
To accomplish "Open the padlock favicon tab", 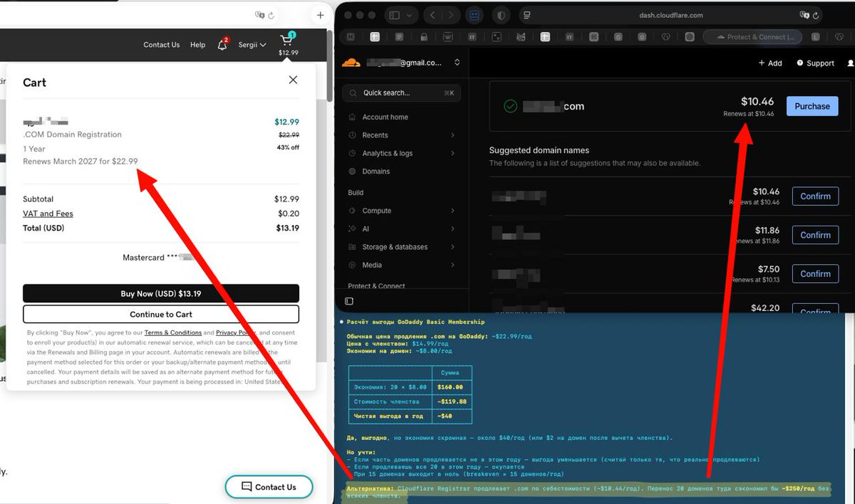I will 424,37.
